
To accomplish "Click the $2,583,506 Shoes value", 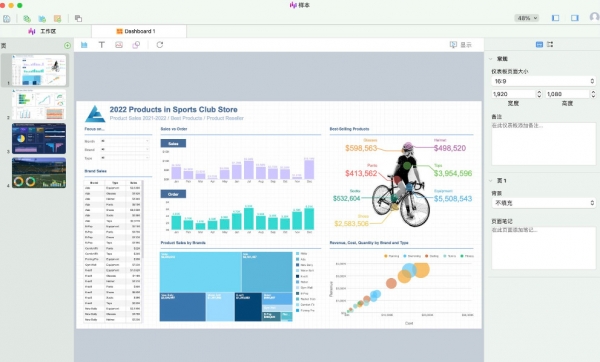I will [351, 223].
